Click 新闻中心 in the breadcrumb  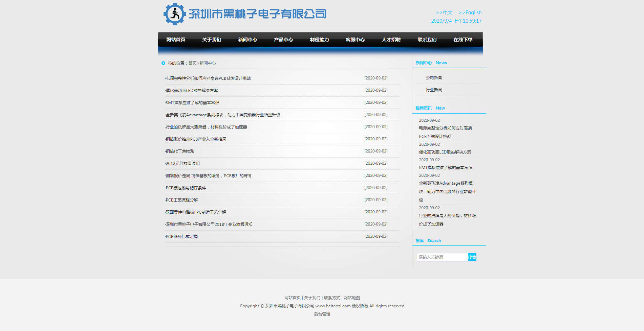point(208,63)
